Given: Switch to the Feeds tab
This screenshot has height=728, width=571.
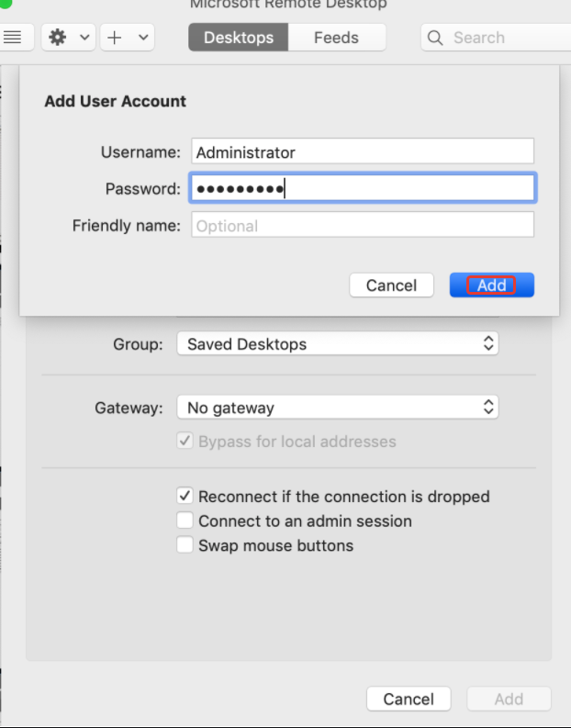Looking at the screenshot, I should 336,38.
